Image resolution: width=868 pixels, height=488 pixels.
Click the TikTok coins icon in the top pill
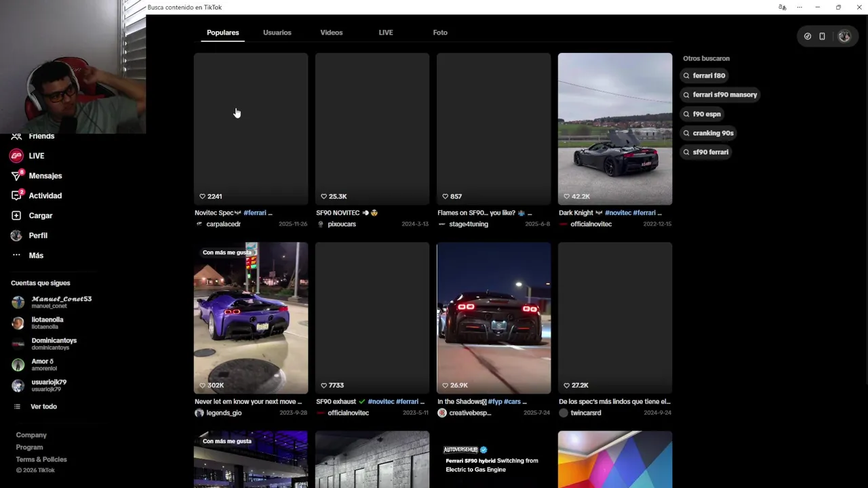click(x=808, y=37)
